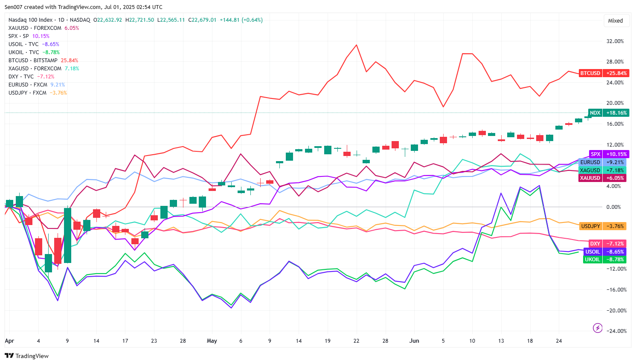The image size is (636, 364).
Task: Click the high value H22,721.50
Action: click(x=140, y=20)
